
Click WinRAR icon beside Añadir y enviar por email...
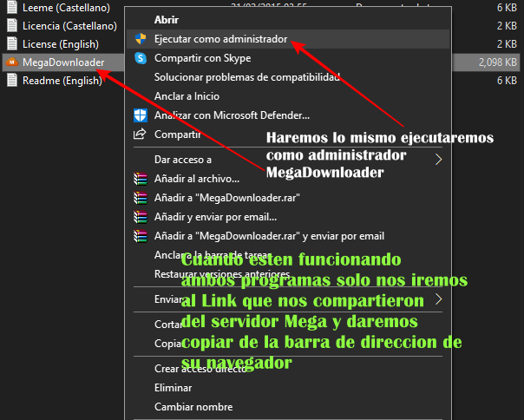140,217
